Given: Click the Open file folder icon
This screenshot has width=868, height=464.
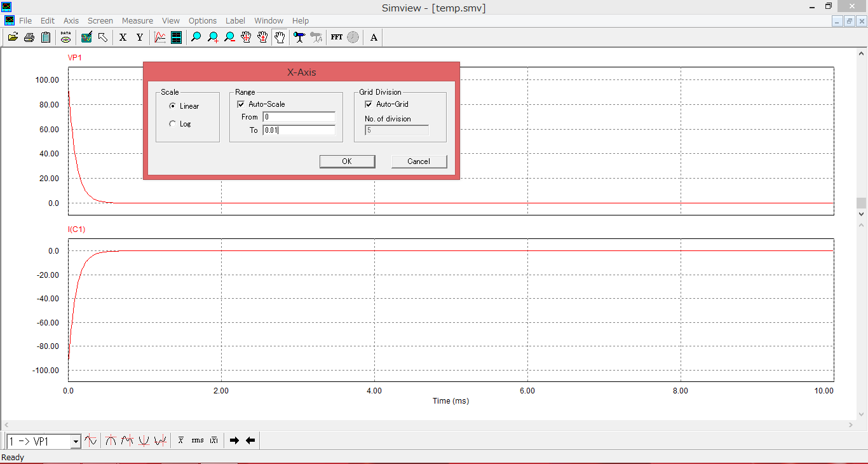Looking at the screenshot, I should [13, 38].
